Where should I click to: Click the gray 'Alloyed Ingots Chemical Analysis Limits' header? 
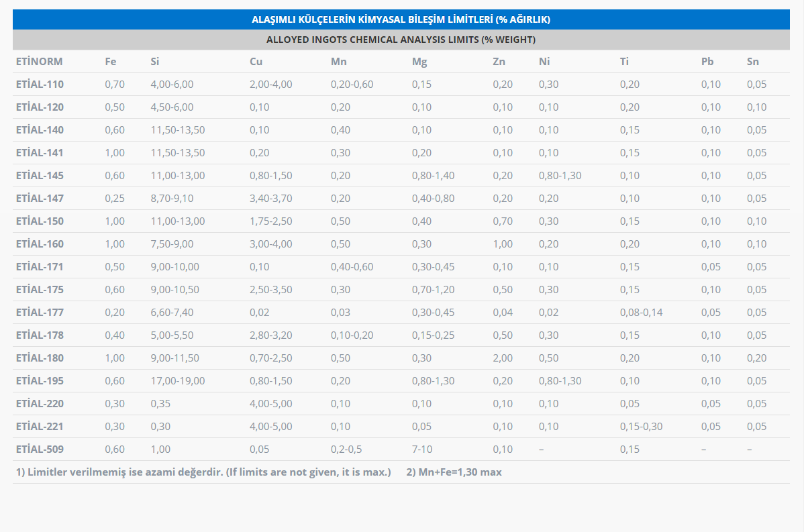click(401, 40)
